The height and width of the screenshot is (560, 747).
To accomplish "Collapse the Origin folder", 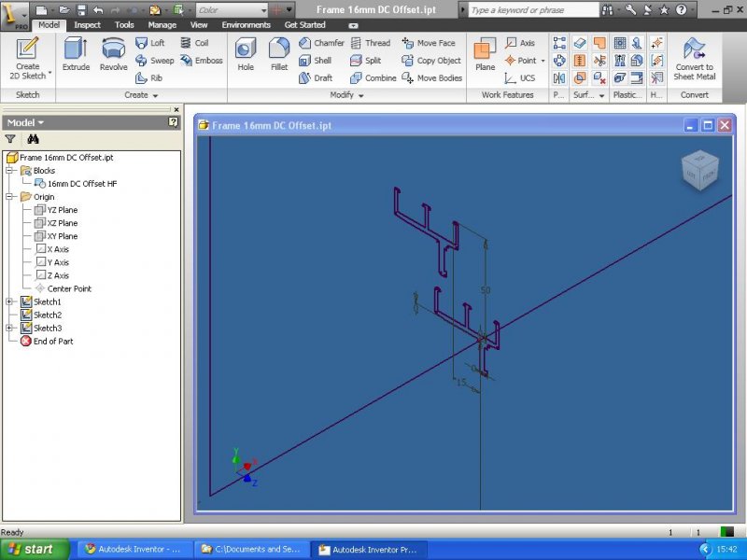I will (9, 197).
